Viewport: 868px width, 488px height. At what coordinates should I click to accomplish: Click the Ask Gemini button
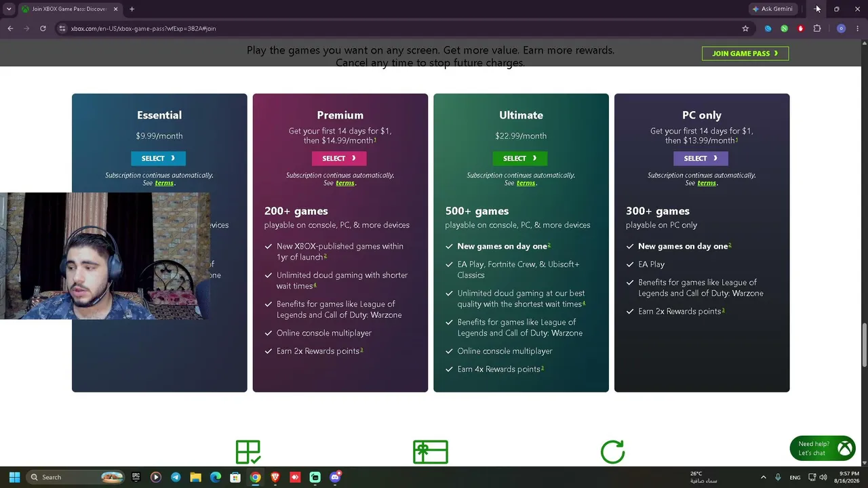[772, 9]
